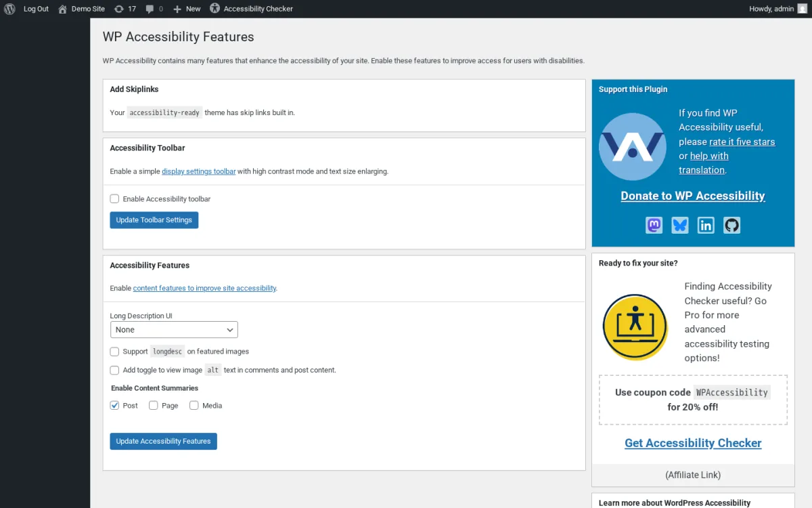Click the Ready to fix your site? heading

[x=638, y=263]
